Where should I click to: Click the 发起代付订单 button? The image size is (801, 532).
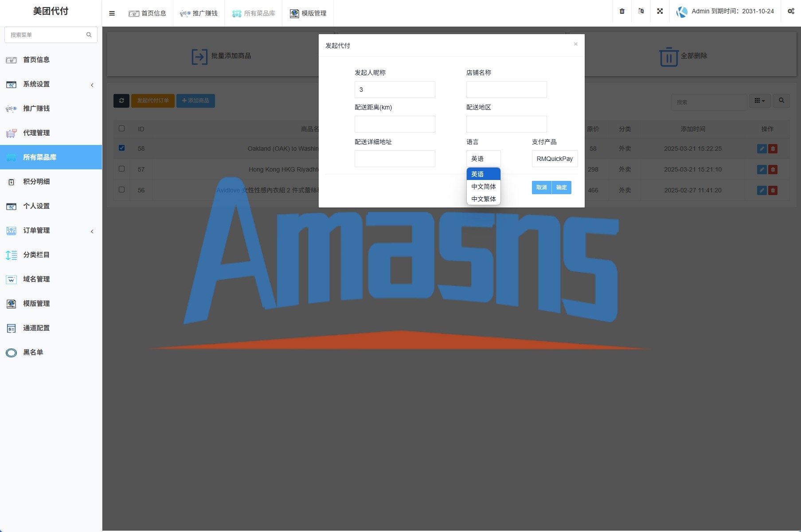[x=153, y=101]
